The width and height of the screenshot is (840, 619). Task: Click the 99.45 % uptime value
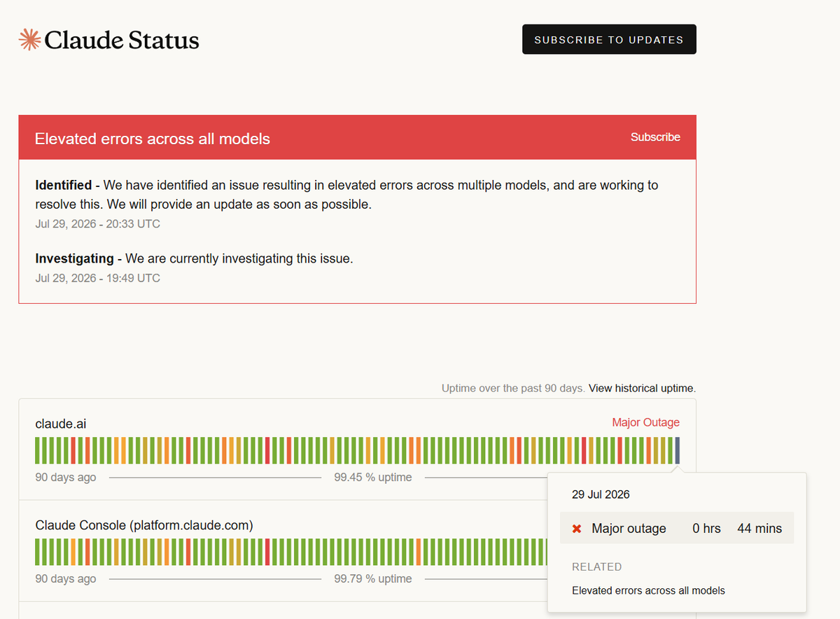coord(373,478)
